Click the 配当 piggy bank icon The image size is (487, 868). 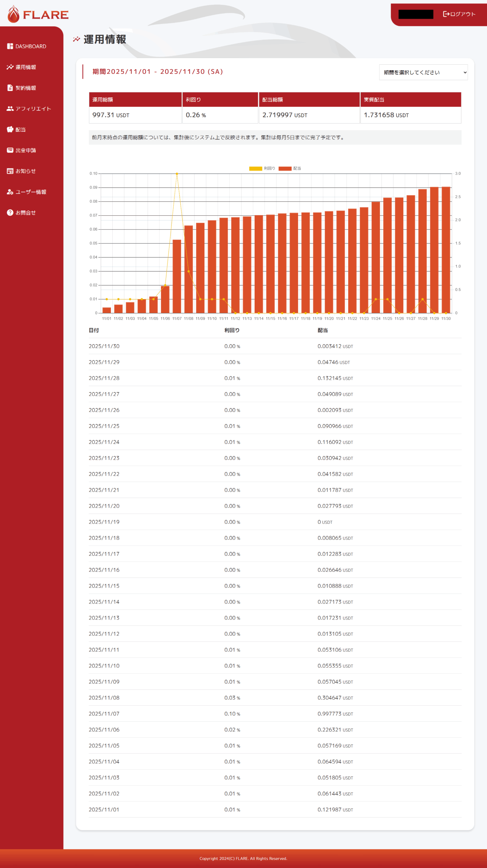[x=10, y=129]
